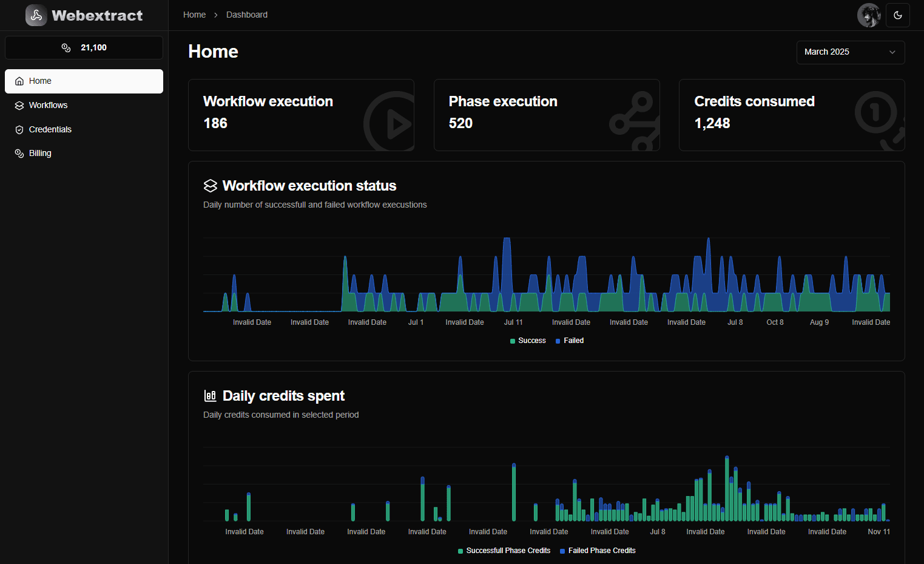Click the Billing coins icon
Image resolution: width=924 pixels, height=564 pixels.
click(x=19, y=153)
